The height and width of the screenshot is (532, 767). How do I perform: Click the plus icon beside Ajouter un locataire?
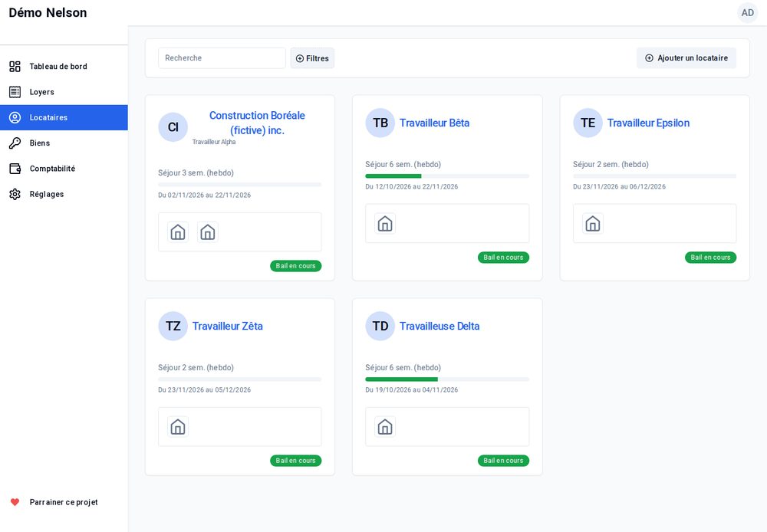coord(649,58)
